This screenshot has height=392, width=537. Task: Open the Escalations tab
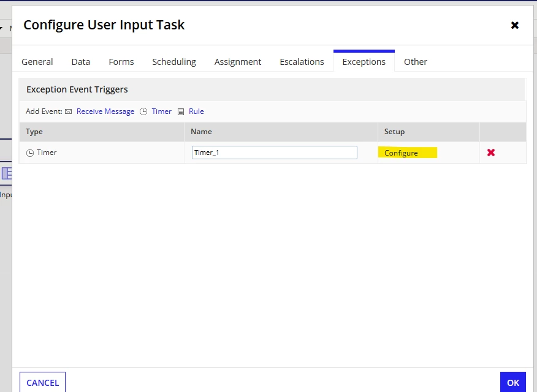[x=302, y=62]
